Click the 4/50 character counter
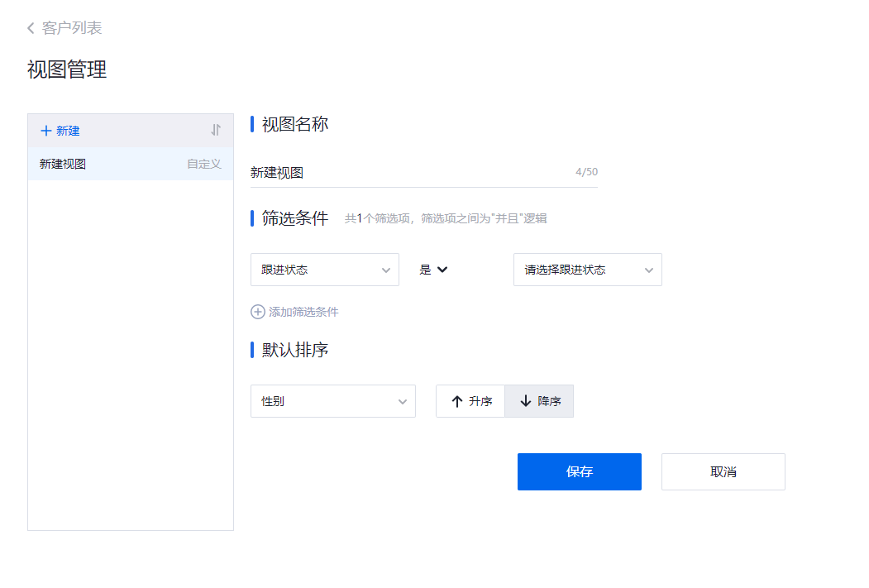The image size is (869, 588). [x=586, y=172]
